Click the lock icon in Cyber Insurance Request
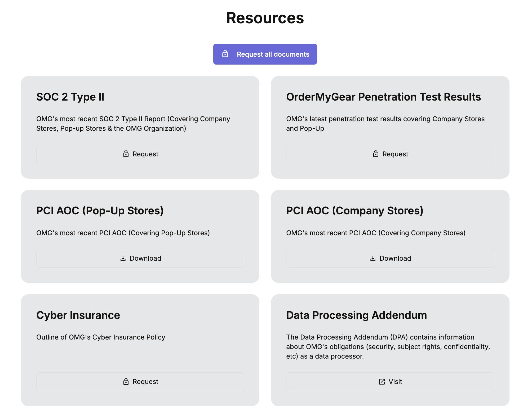 coord(126,382)
